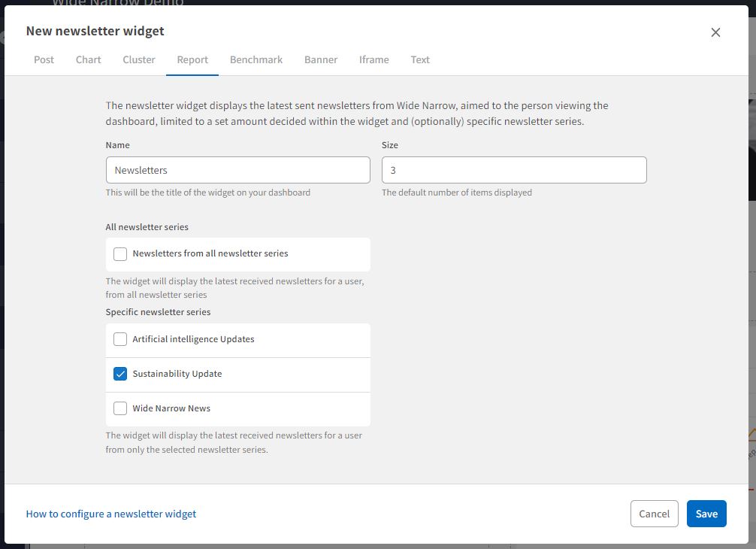
Task: Click the Save button
Action: (x=706, y=514)
